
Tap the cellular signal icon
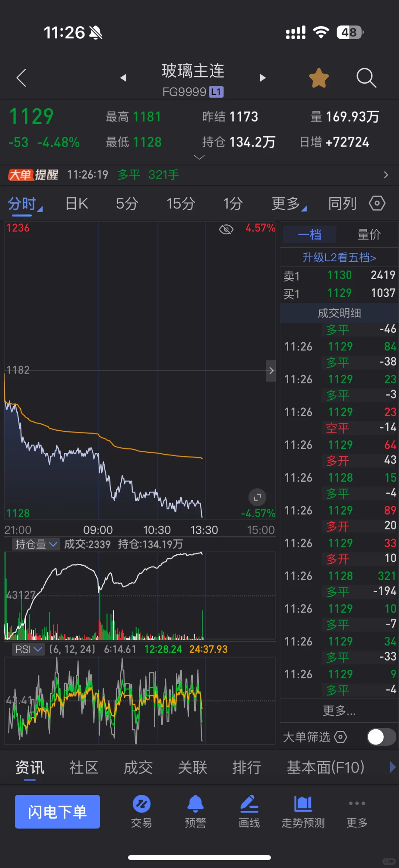click(296, 33)
